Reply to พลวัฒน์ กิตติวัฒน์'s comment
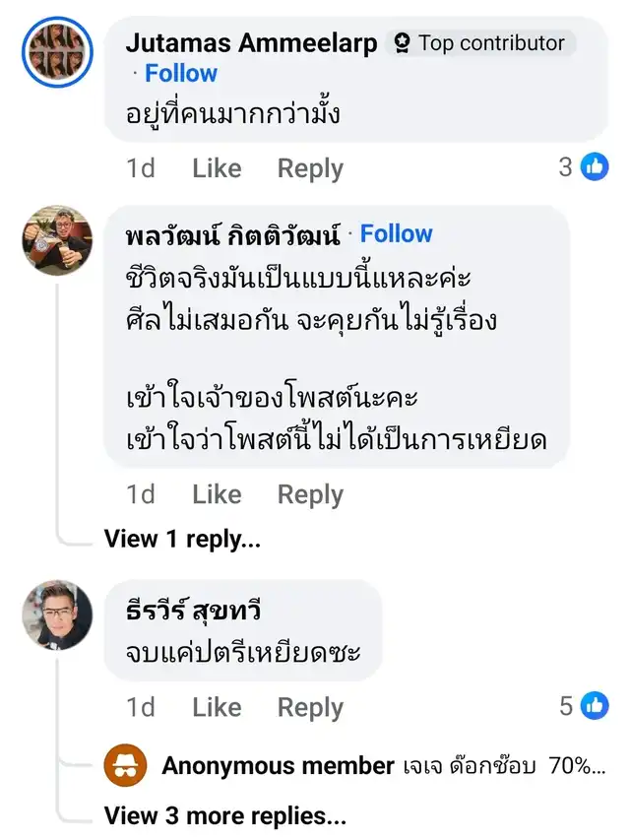630x840 pixels. pyautogui.click(x=310, y=494)
